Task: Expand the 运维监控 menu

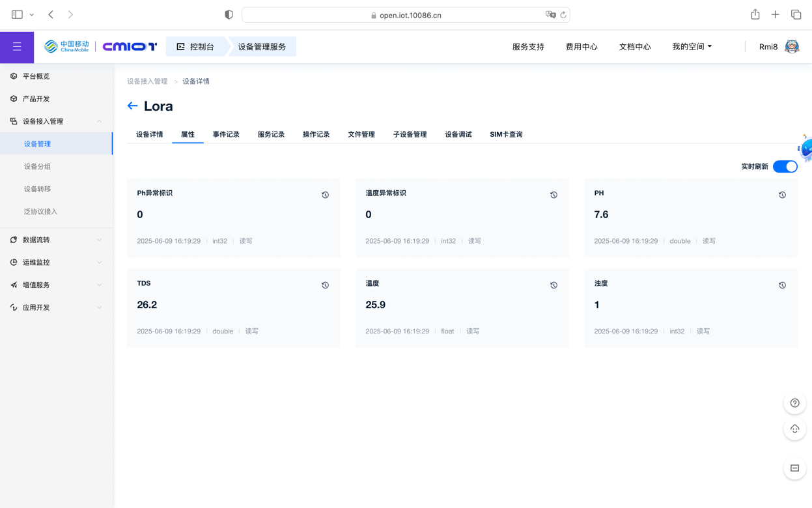Action: tap(57, 262)
